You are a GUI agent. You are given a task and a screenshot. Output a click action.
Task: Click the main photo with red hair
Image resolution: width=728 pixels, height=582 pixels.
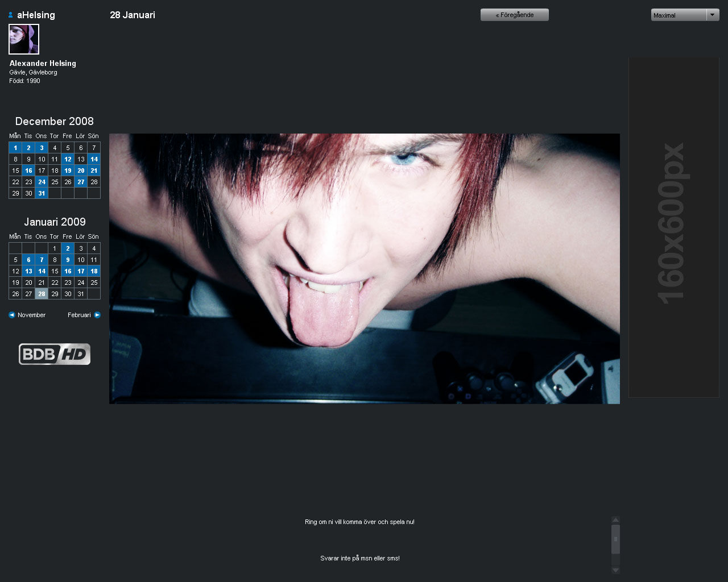[364, 268]
